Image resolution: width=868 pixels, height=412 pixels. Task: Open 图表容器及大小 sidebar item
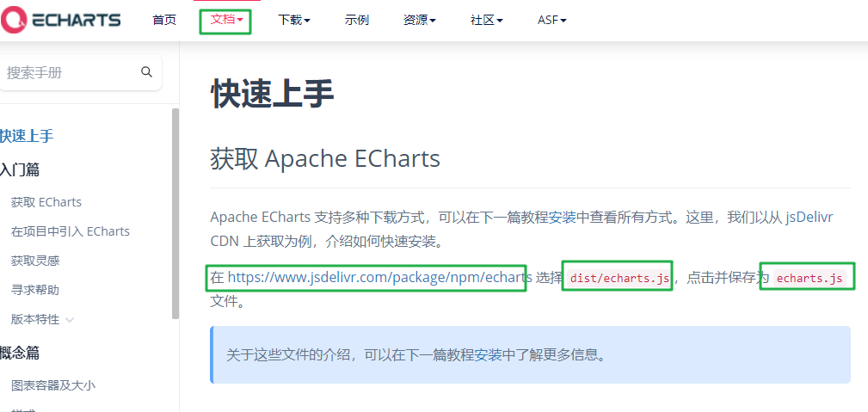click(x=53, y=385)
